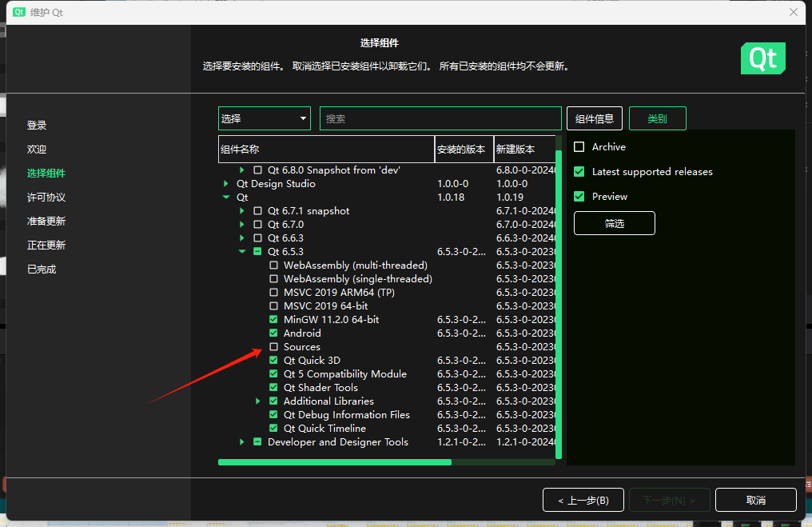Go back with 上一步(B) button
The image size is (812, 527).
click(x=583, y=500)
